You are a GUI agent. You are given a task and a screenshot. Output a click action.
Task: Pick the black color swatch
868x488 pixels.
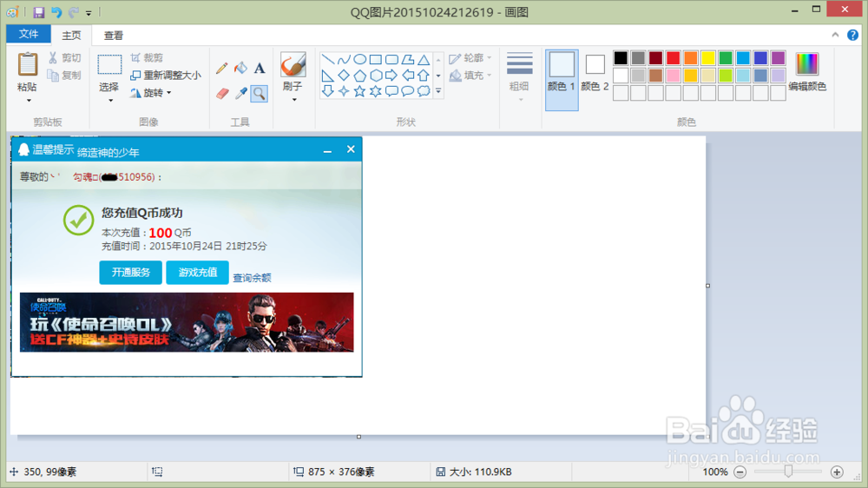tap(621, 57)
